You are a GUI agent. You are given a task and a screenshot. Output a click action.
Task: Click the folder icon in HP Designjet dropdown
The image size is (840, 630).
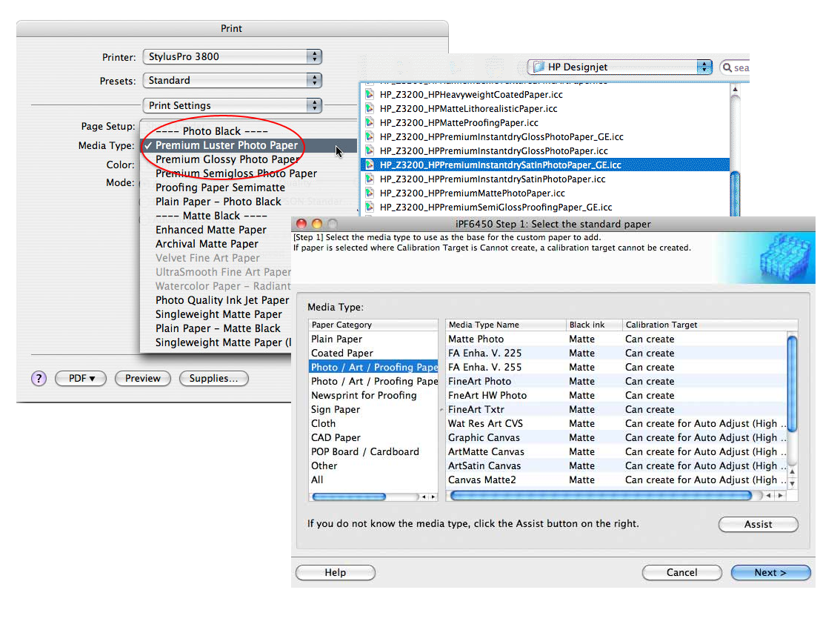(539, 67)
